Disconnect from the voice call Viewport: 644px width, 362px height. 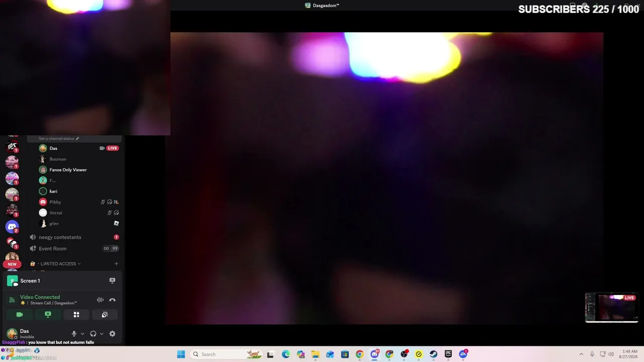112,300
